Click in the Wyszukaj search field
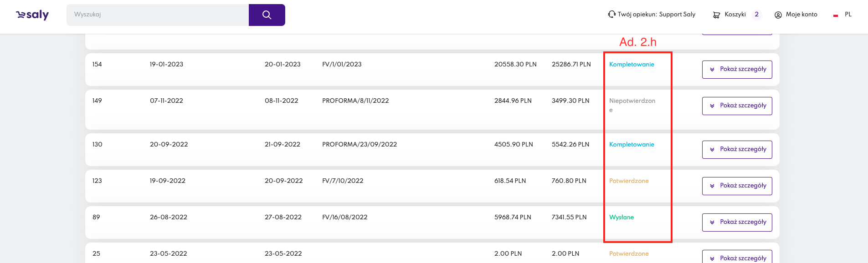Screen dimensions: 868x263 [x=158, y=15]
